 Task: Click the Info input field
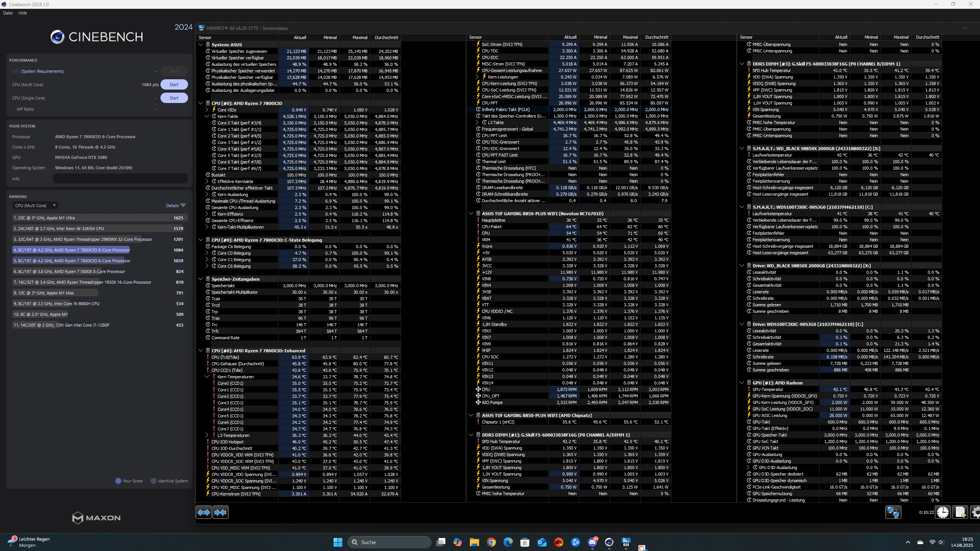(120, 179)
